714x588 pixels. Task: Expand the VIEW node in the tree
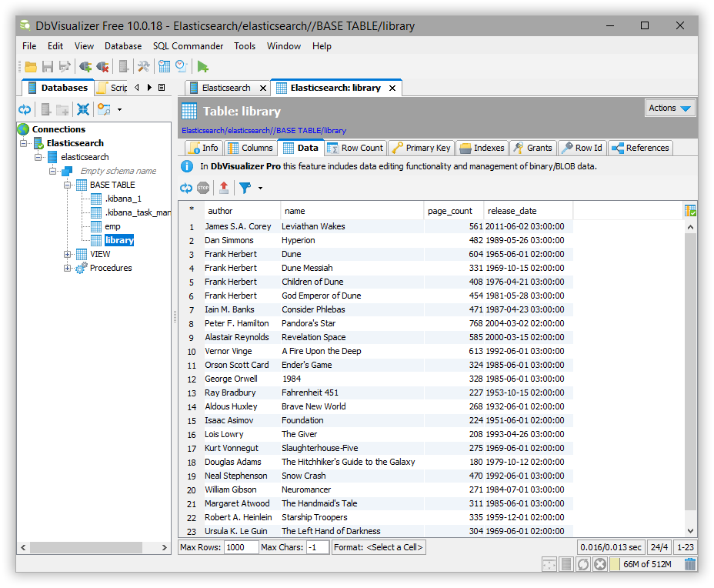point(68,254)
